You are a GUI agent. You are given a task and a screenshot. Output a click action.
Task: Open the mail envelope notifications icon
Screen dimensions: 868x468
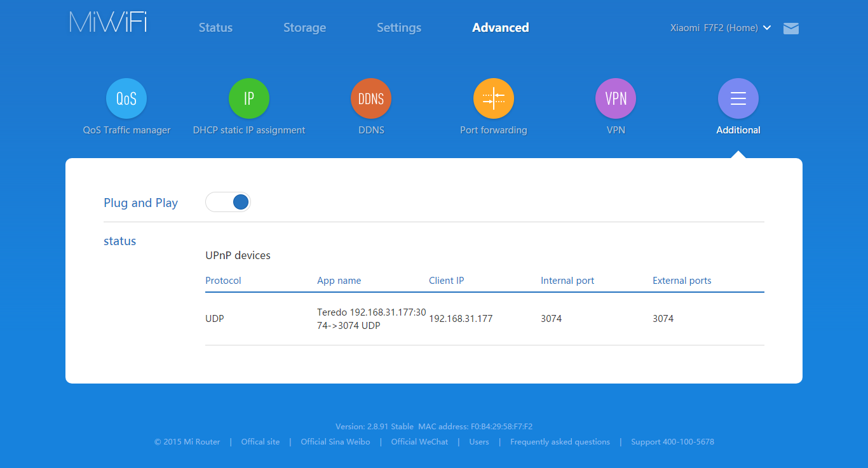pos(791,28)
